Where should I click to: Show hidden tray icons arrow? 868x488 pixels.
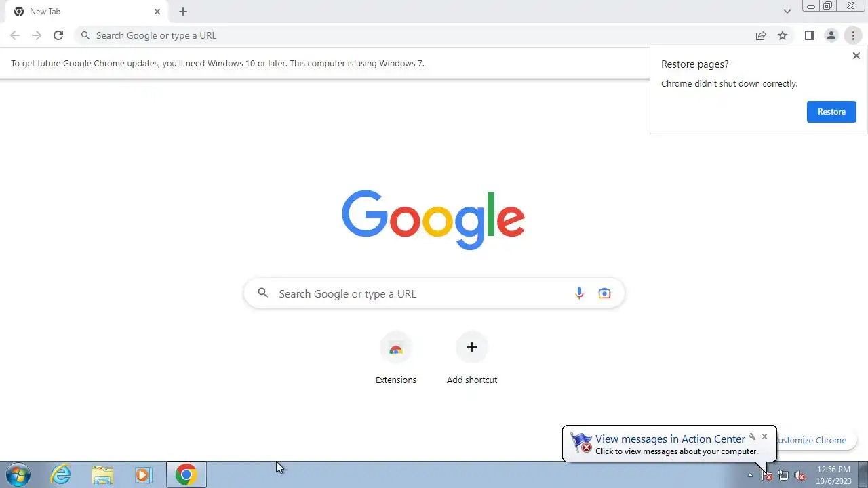pyautogui.click(x=750, y=475)
